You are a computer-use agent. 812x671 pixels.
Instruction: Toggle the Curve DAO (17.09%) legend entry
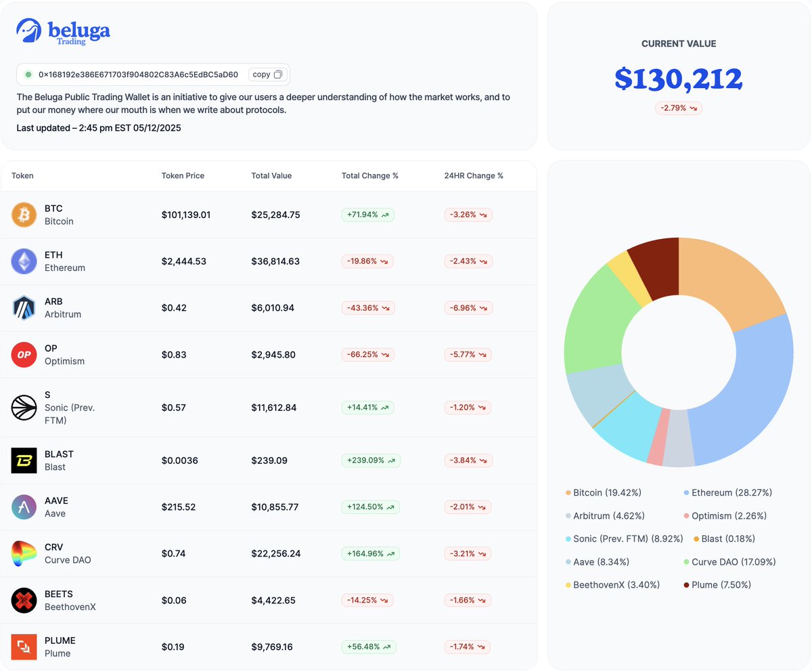click(x=730, y=562)
